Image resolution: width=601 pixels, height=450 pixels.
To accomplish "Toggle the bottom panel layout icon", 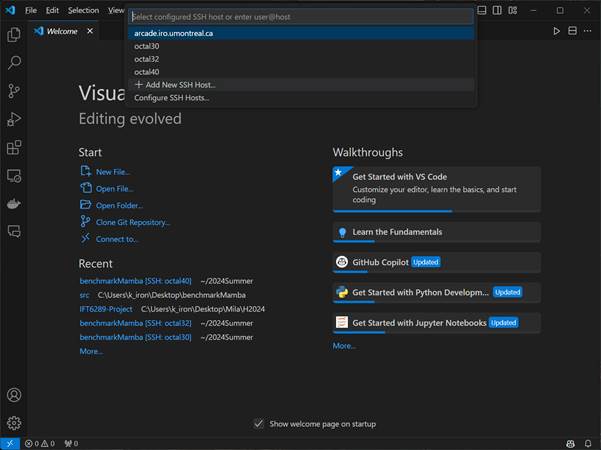I will pyautogui.click(x=482, y=10).
